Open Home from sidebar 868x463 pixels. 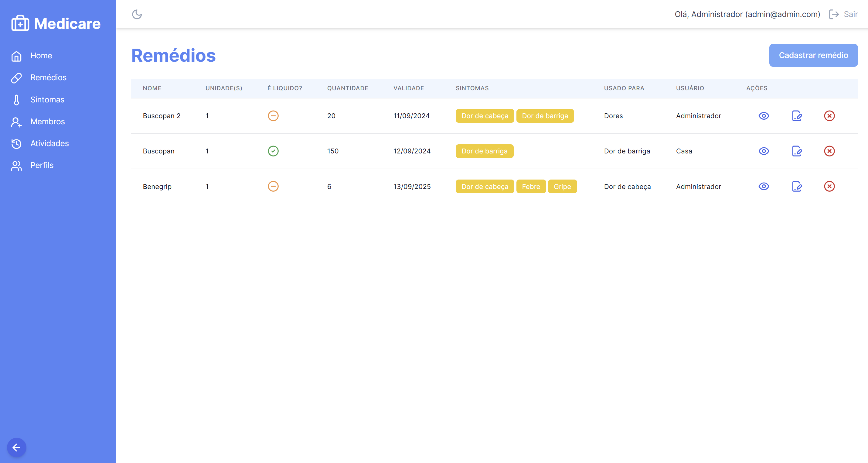[x=41, y=56]
